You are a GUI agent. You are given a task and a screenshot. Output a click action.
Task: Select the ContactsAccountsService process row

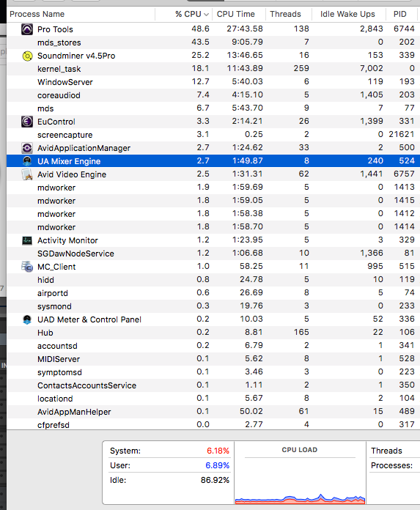point(213,385)
